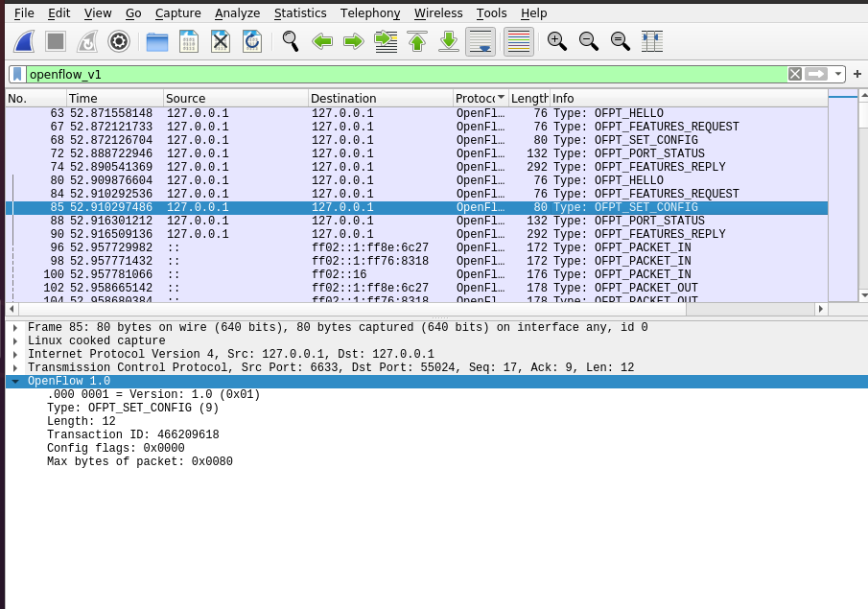The height and width of the screenshot is (609, 868).
Task: Open the Help menu
Action: [533, 13]
